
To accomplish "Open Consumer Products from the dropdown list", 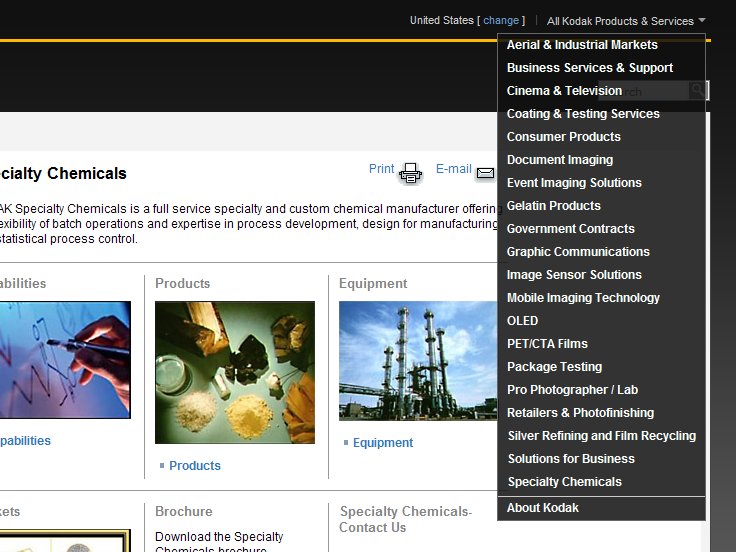I will pyautogui.click(x=563, y=137).
